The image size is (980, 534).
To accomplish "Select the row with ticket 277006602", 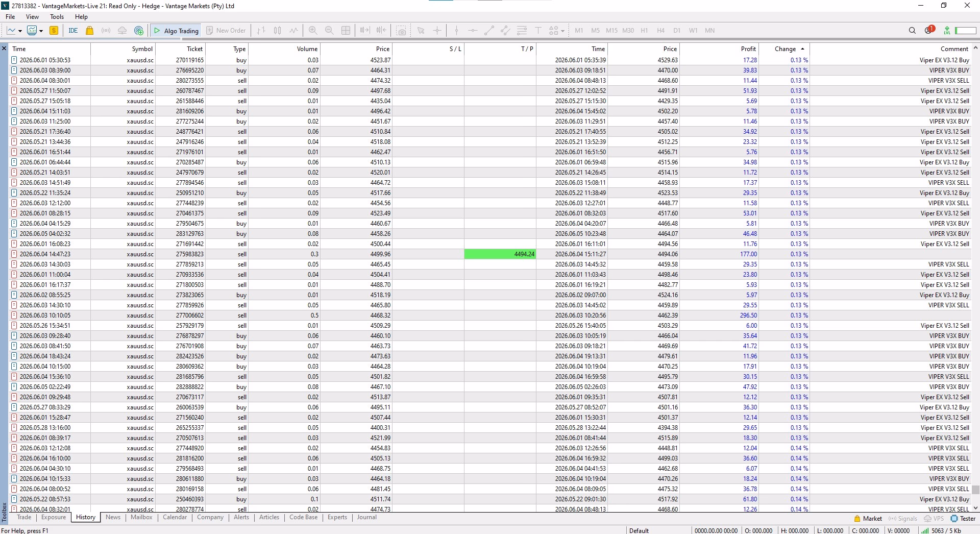I will pos(491,315).
